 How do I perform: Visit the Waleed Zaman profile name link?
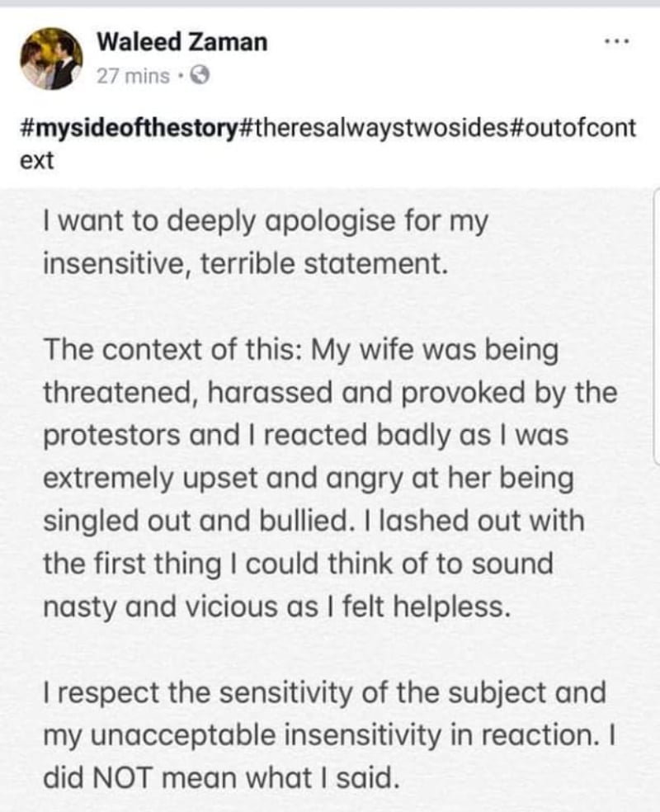coord(182,41)
